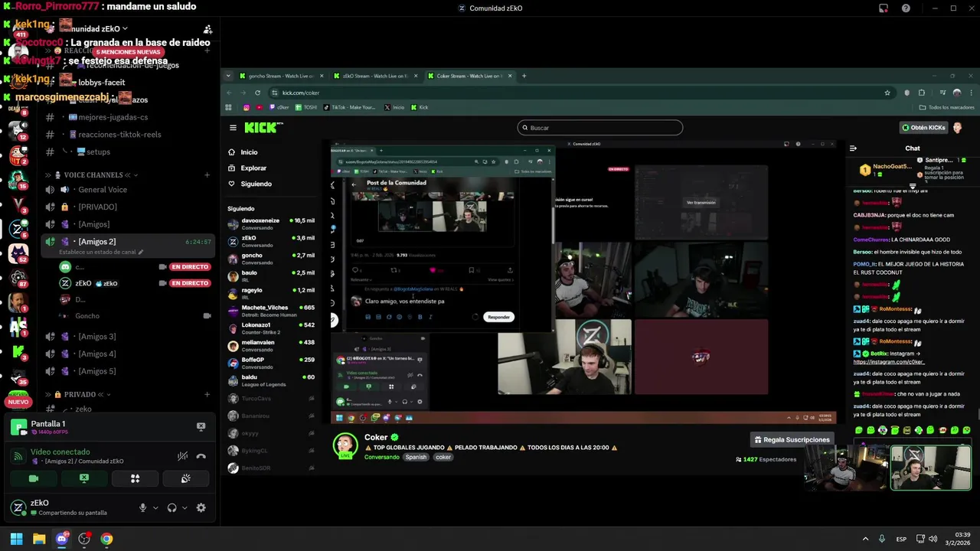Open the soundboard button
Screen dimensions: 980x551
click(x=185, y=478)
